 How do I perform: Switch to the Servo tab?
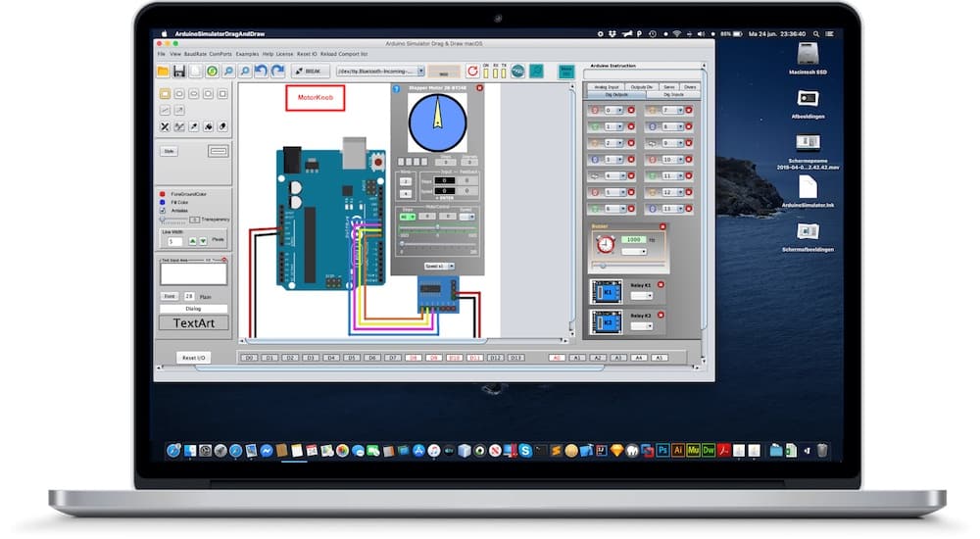click(668, 87)
